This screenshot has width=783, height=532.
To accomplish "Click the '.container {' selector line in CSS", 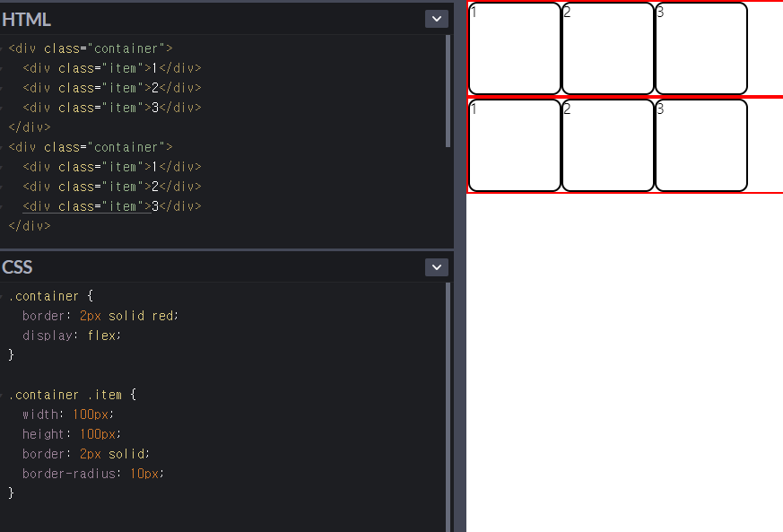I will click(x=51, y=296).
